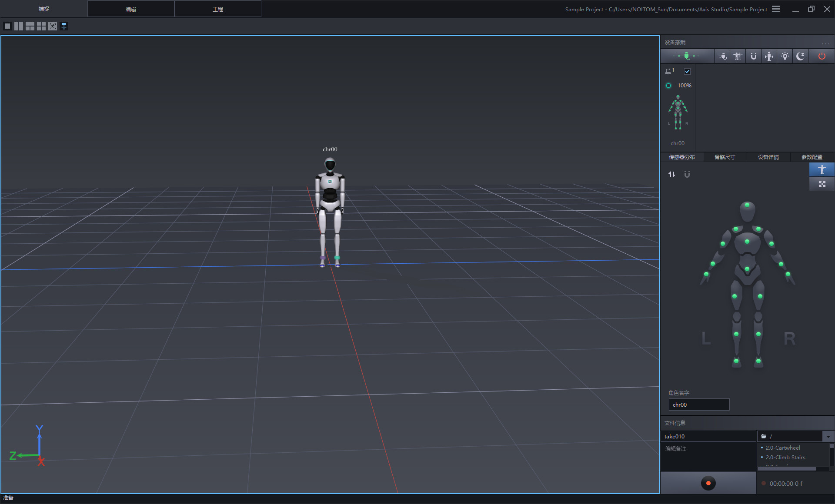Viewport: 835px width, 504px height.
Task: Click the 100% signal strength text
Action: point(685,86)
